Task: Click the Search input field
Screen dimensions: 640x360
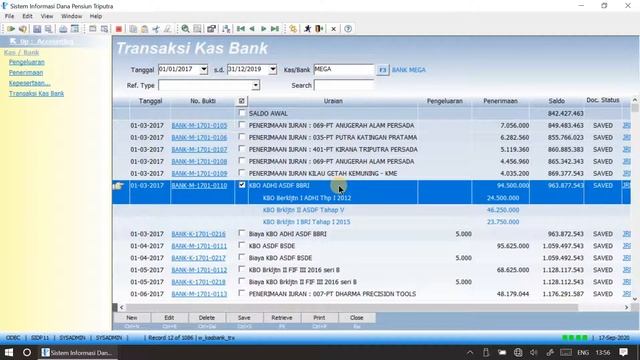Action: pyautogui.click(x=344, y=85)
